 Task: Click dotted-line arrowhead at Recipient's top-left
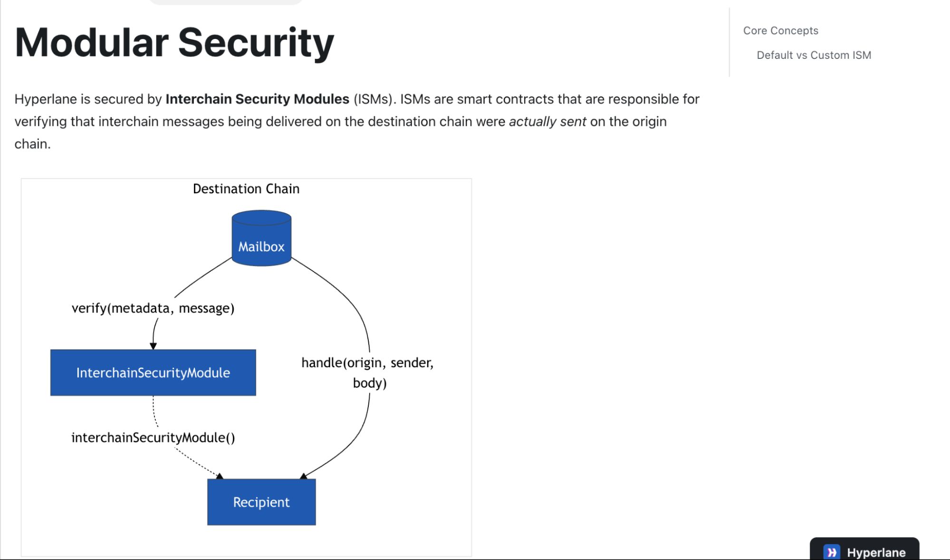tap(220, 475)
